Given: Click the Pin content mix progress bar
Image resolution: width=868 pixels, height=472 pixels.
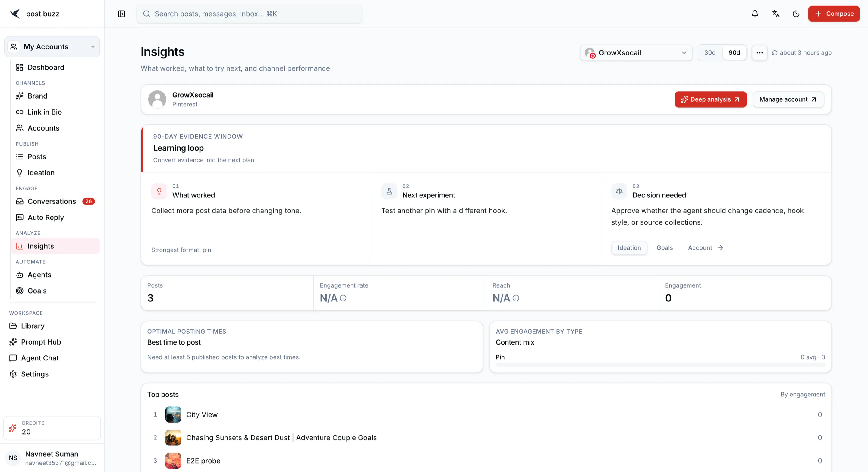Looking at the screenshot, I should point(660,365).
